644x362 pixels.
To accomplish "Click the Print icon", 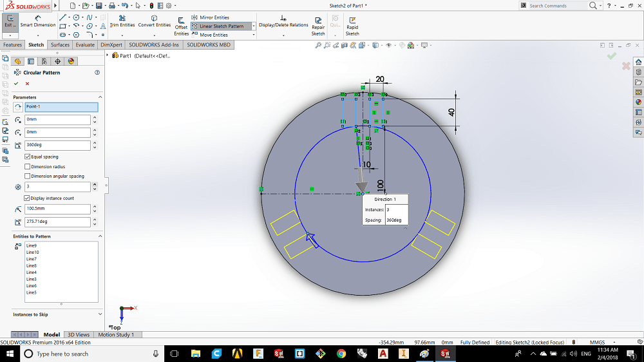I will pyautogui.click(x=111, y=6).
